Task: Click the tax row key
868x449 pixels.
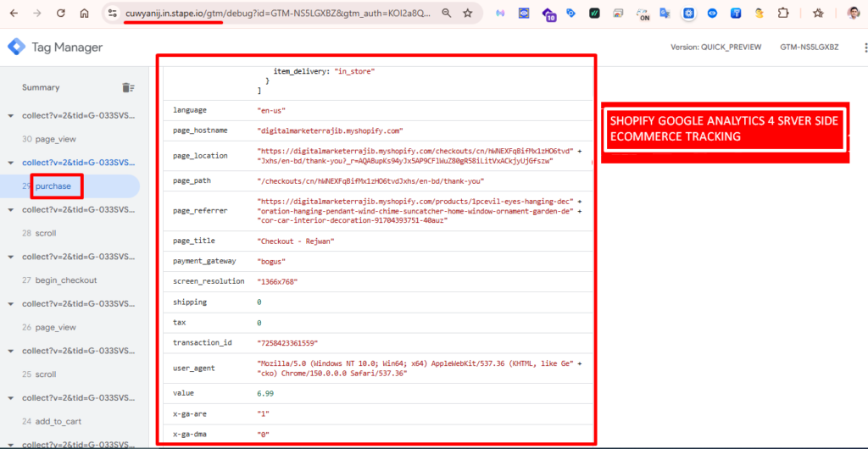Action: coord(179,323)
